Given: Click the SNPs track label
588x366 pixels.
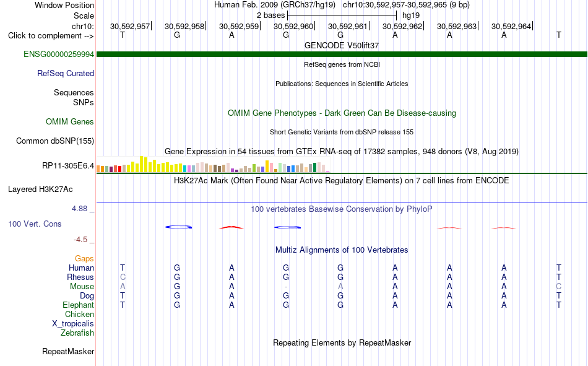Looking at the screenshot, I should tap(84, 102).
